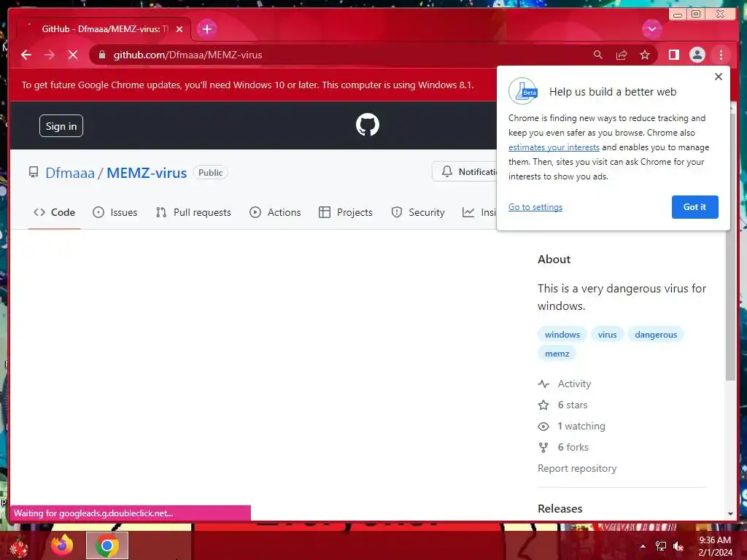Open the Pull requests tab
The image size is (747, 560).
193,212
